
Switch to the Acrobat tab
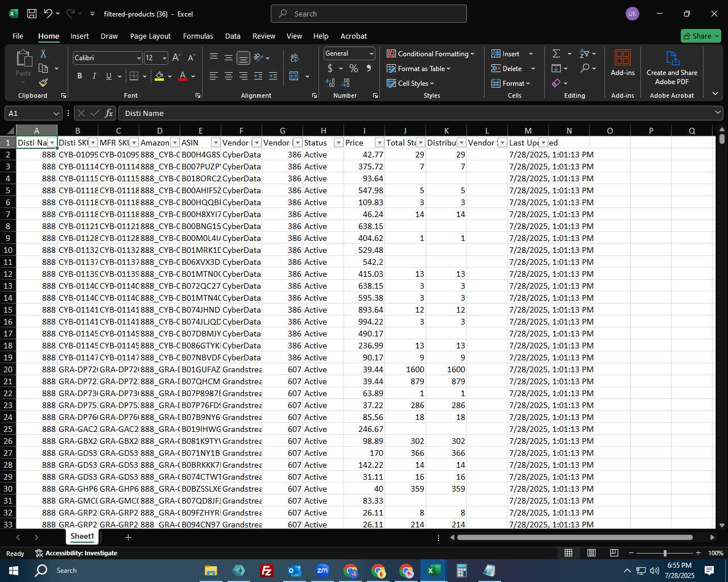tap(354, 36)
